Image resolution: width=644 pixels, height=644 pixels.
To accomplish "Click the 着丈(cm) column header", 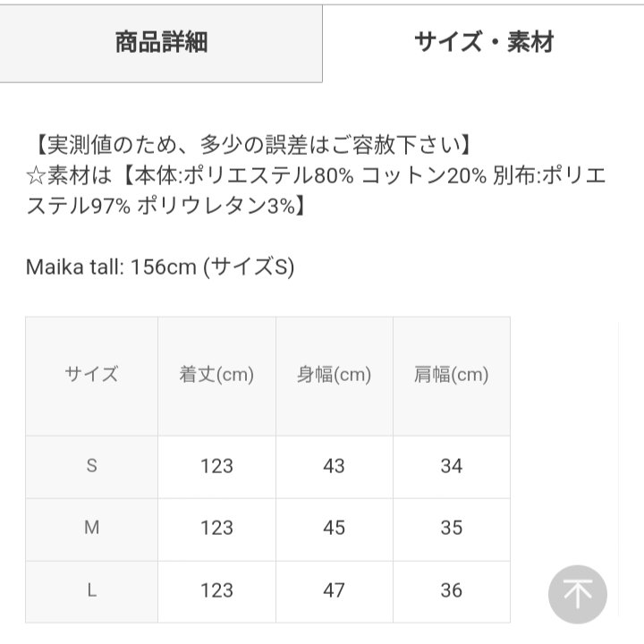I will 216,375.
